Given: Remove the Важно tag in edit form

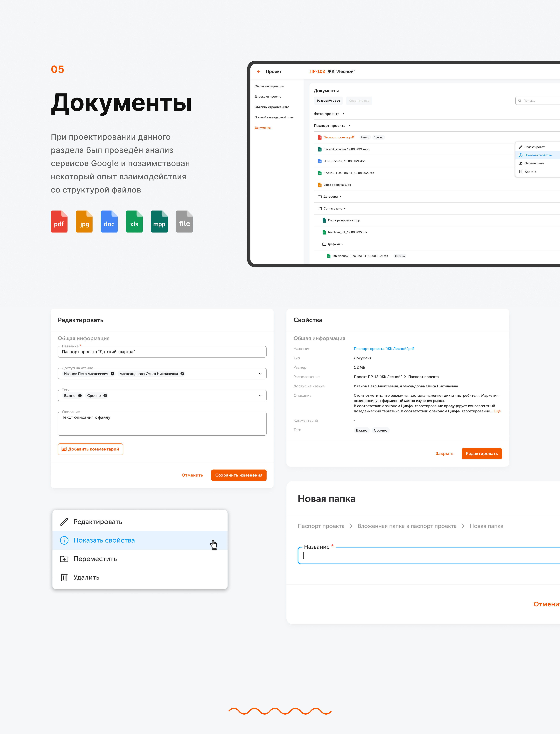Looking at the screenshot, I should pos(80,395).
